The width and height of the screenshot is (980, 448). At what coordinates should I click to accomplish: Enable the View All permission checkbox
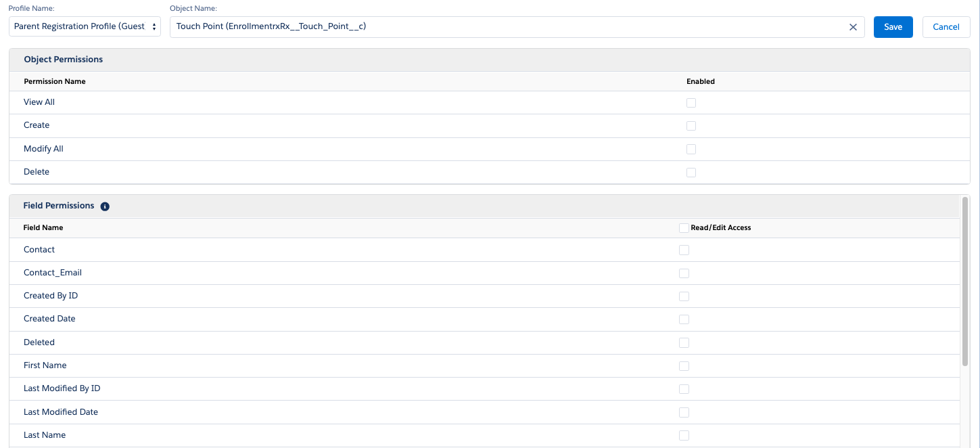(x=691, y=103)
